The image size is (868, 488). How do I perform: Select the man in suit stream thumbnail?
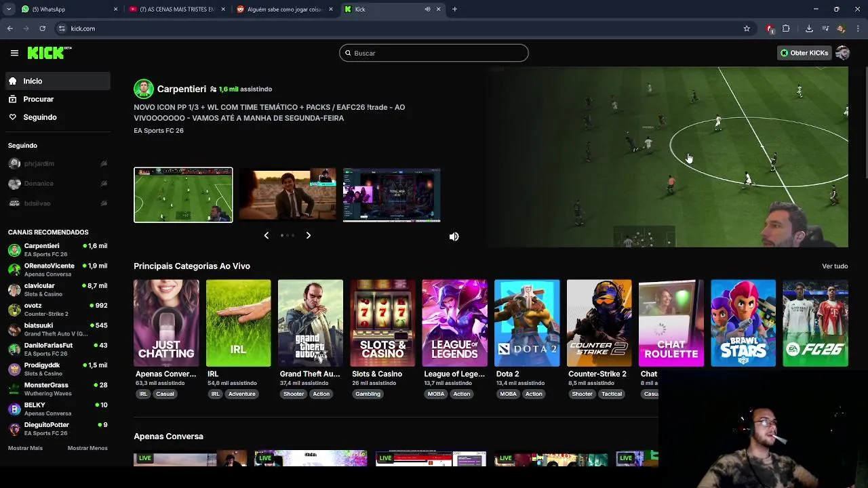288,195
